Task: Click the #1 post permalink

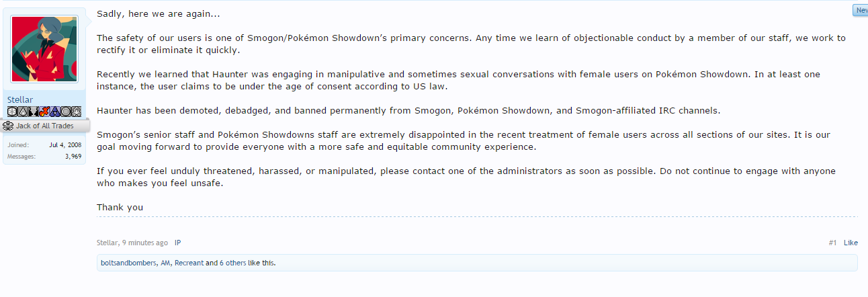Action: (832, 243)
